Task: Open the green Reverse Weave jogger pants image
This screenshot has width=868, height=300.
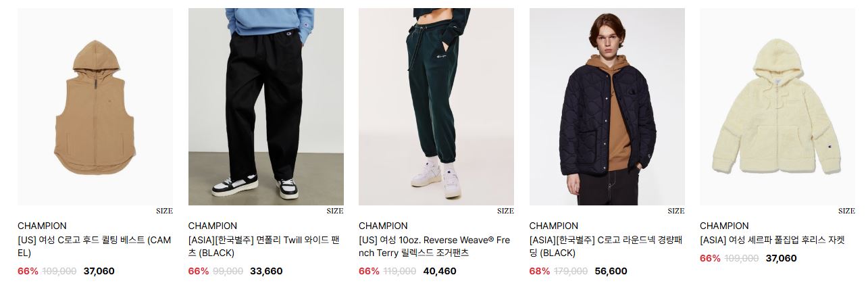Action: [x=436, y=107]
